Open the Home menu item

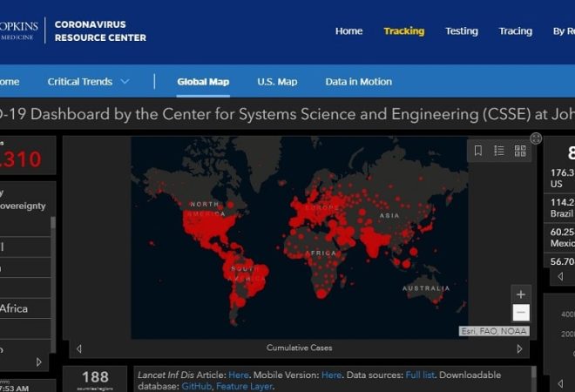click(x=348, y=31)
